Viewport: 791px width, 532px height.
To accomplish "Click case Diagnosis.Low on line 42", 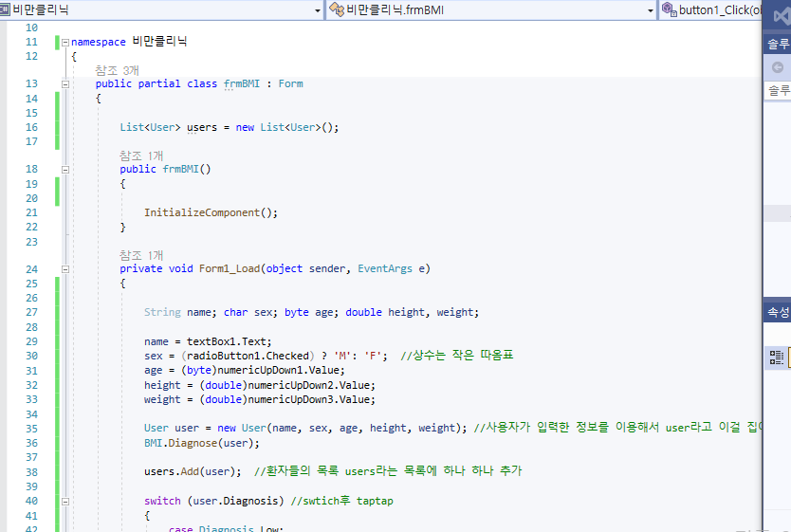I will 226,528.
